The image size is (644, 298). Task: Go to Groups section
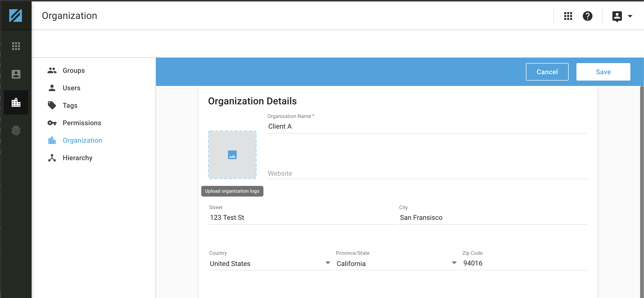[74, 71]
